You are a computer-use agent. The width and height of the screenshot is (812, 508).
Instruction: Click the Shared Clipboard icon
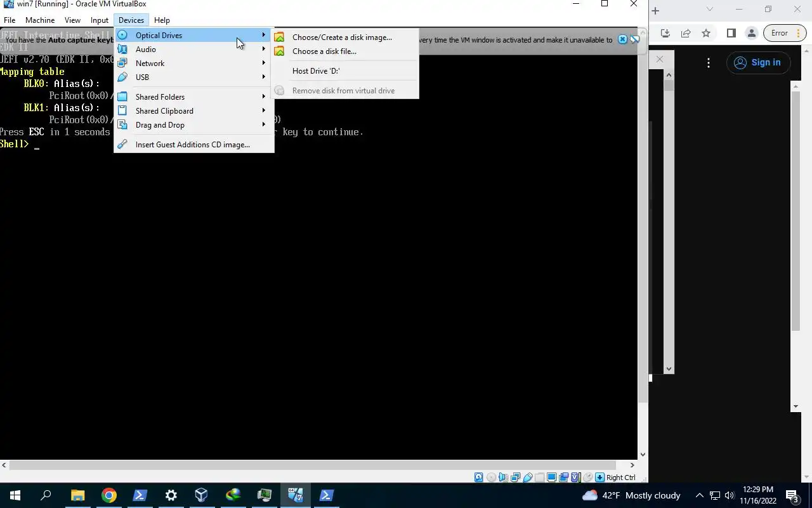coord(122,110)
